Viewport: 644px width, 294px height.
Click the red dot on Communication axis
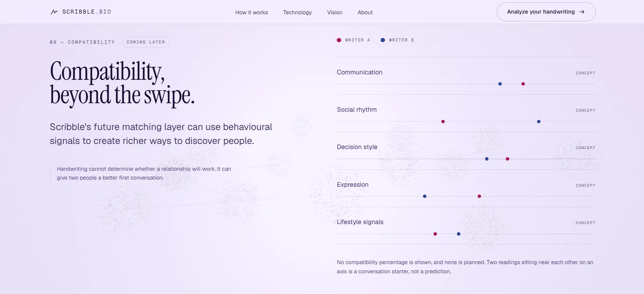coord(523,84)
